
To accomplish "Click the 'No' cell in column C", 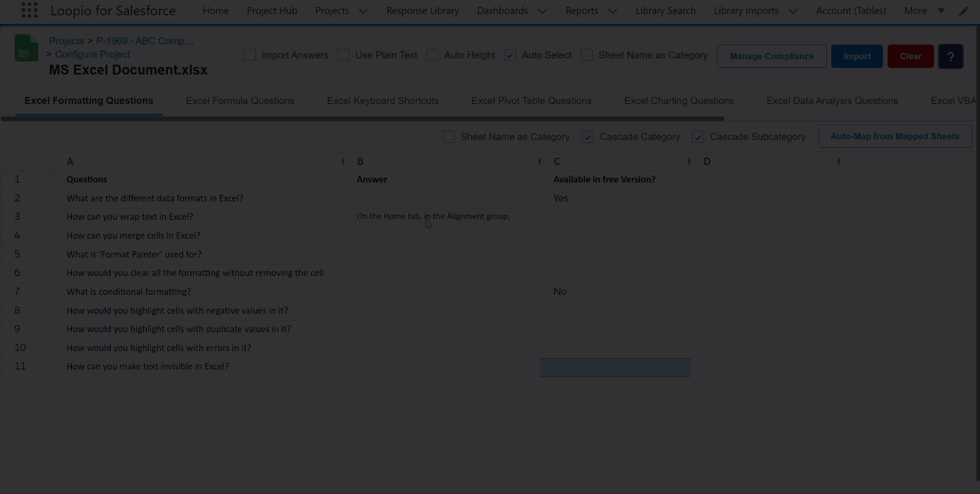I will point(615,291).
